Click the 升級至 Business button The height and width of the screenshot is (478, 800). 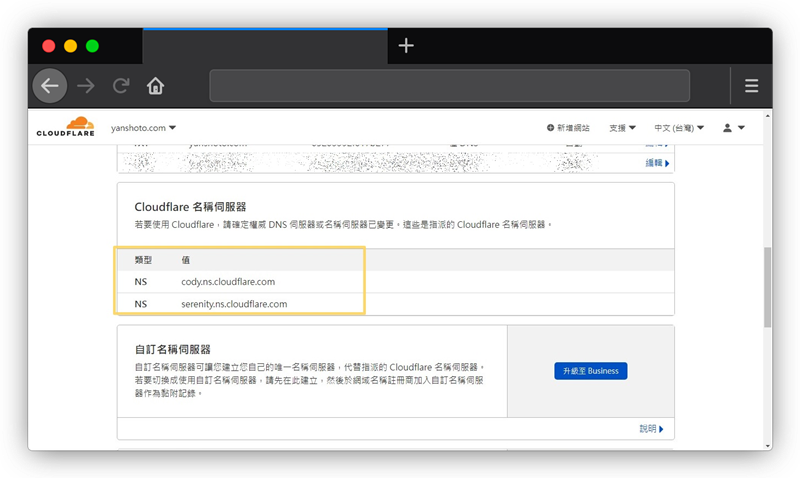pos(591,371)
